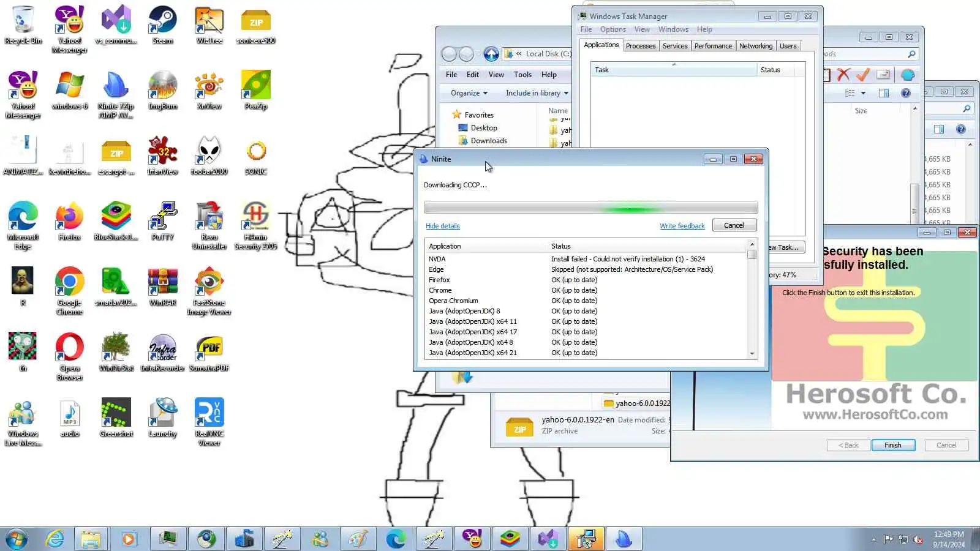Open the WinRAR desktop shortcut
Viewport: 980px width, 551px height.
pos(162,287)
